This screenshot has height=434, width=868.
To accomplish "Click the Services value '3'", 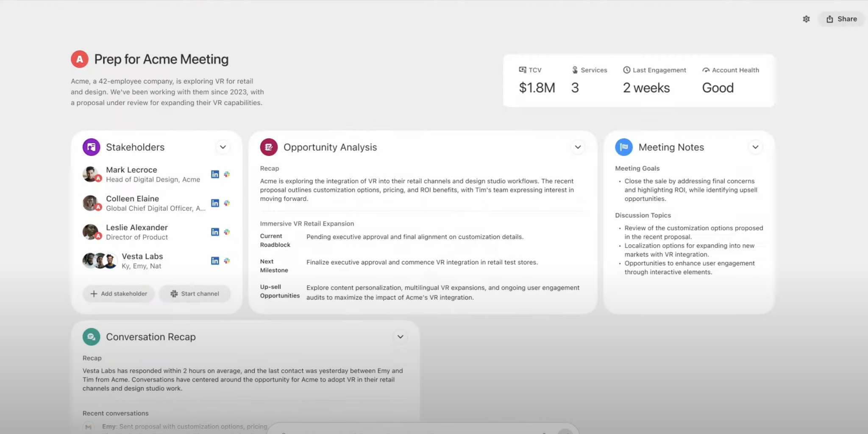I will pyautogui.click(x=575, y=88).
